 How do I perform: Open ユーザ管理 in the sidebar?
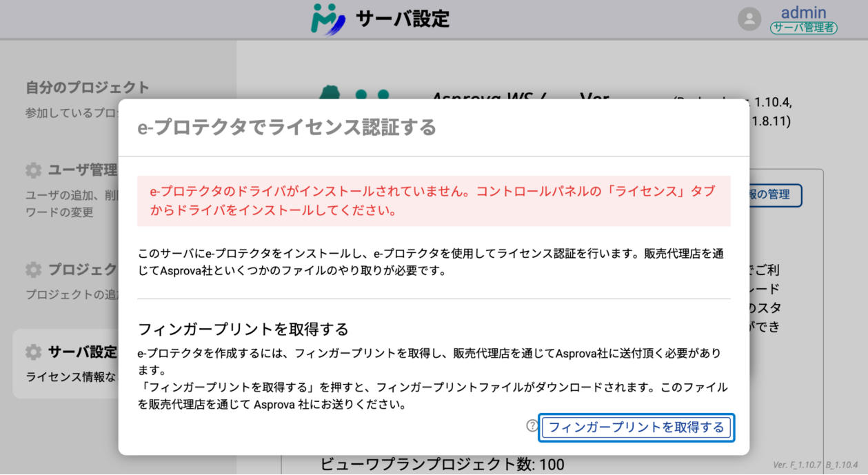(x=82, y=170)
